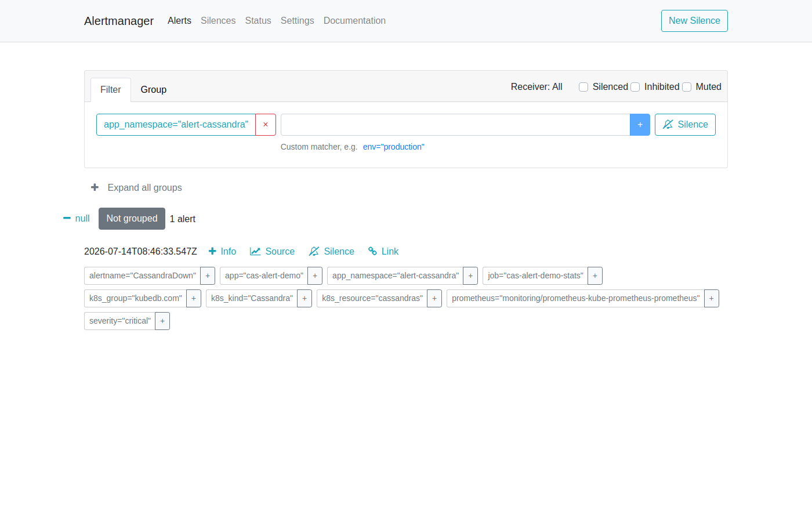Click the env="production" example matcher
This screenshot has height=522, width=812.
(x=394, y=147)
